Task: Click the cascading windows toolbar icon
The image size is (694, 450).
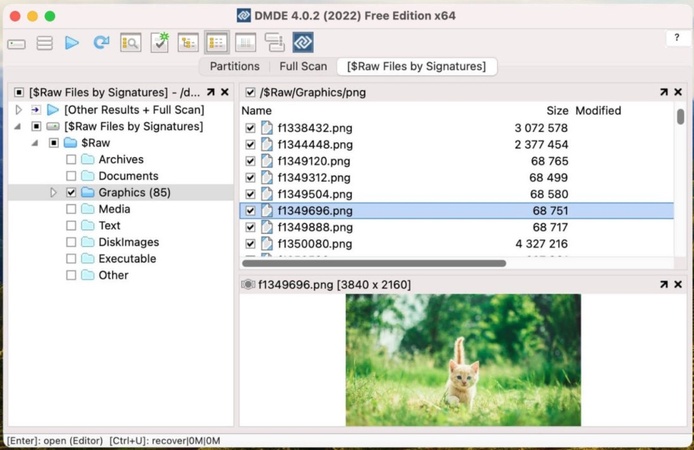Action: pos(274,42)
